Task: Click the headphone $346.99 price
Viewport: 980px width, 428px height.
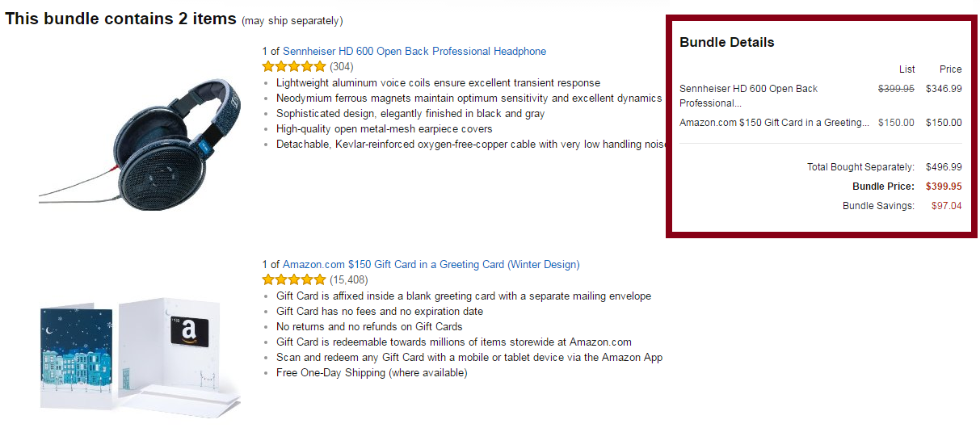Action: pos(944,89)
